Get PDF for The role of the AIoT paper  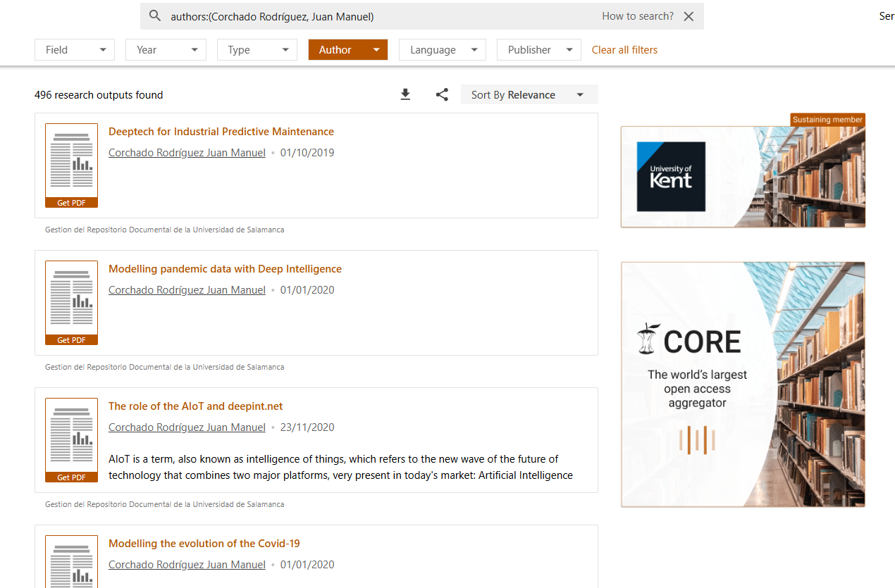[71, 477]
